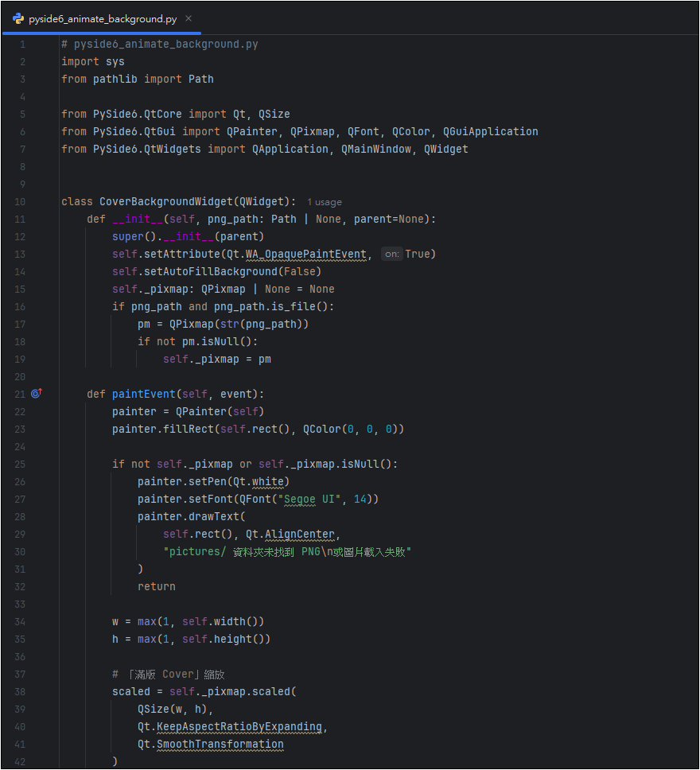Click line number 10 in the gutter
This screenshot has width=700, height=770.
point(20,202)
